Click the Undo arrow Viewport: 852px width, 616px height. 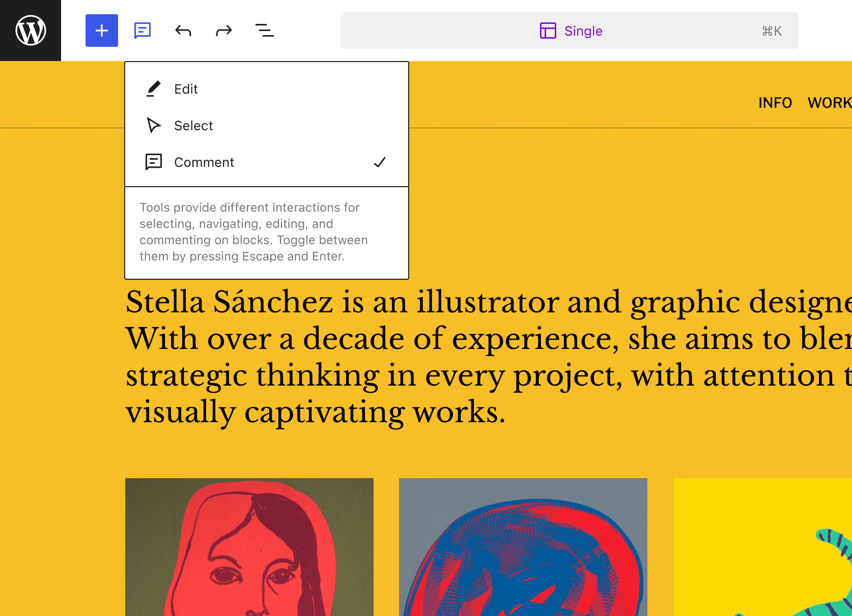pyautogui.click(x=183, y=31)
